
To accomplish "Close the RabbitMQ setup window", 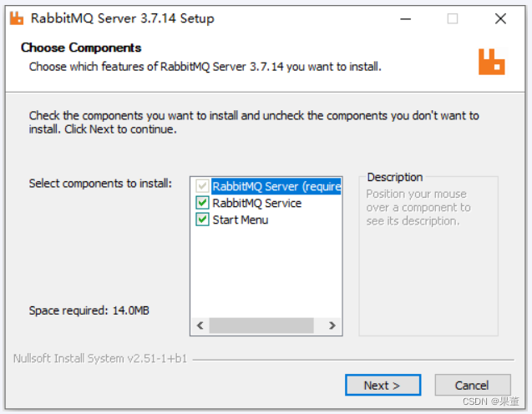I will coord(499,18).
